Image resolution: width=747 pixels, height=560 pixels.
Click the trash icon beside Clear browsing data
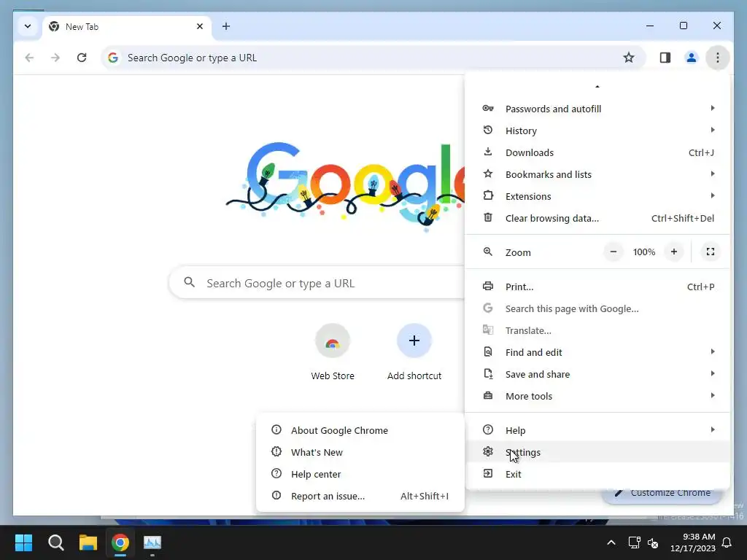pyautogui.click(x=488, y=217)
